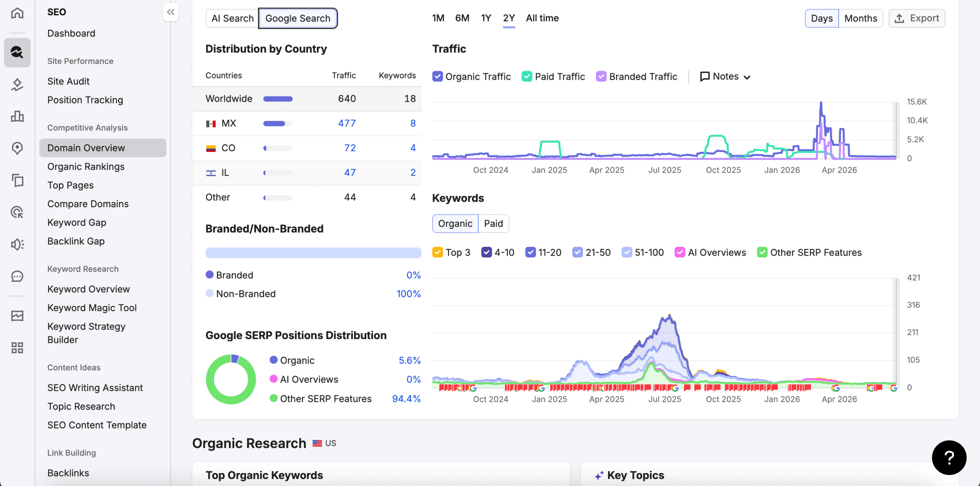The width and height of the screenshot is (980, 486).
Task: Open Site Audit in sidebar
Action: [68, 81]
